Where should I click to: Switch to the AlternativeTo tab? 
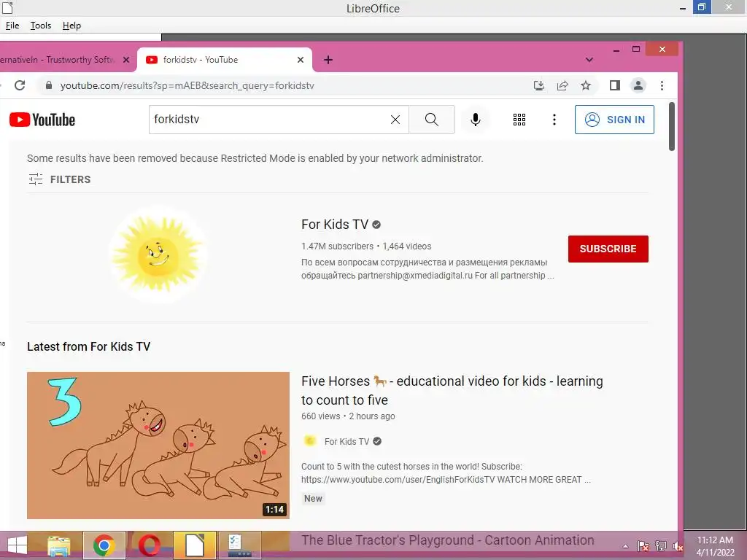(x=57, y=60)
